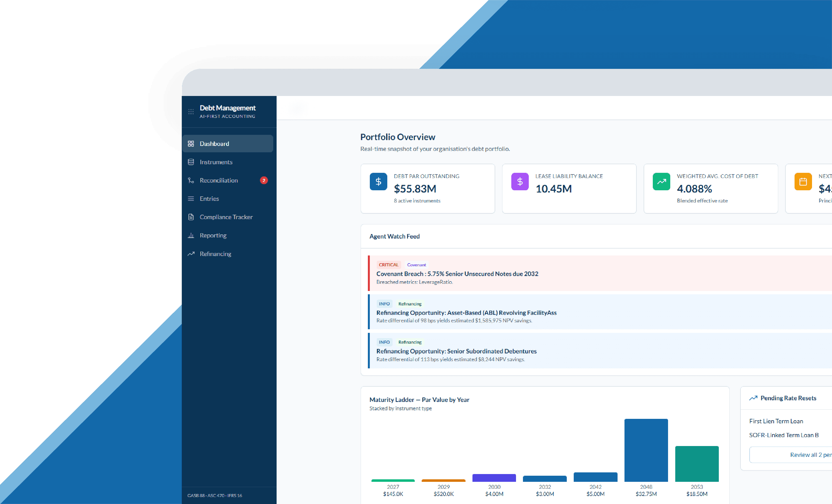
Task: Click the Covenant category tag
Action: pos(416,265)
